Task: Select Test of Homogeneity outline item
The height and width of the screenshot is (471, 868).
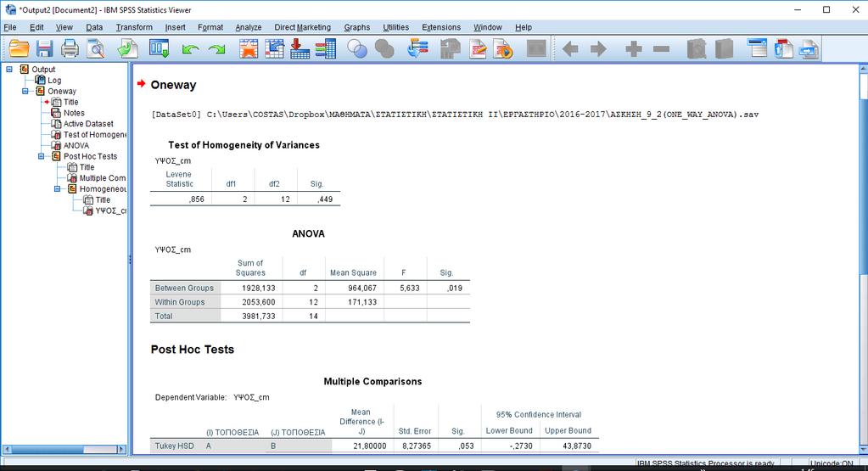Action: (95, 134)
